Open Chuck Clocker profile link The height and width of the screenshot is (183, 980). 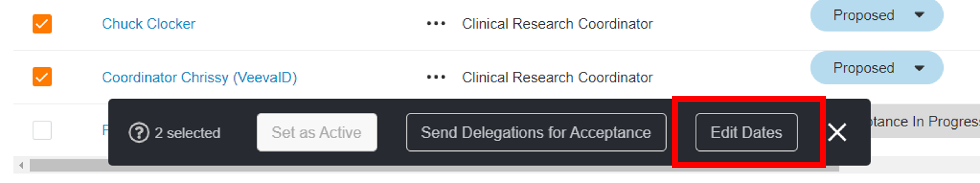click(148, 24)
